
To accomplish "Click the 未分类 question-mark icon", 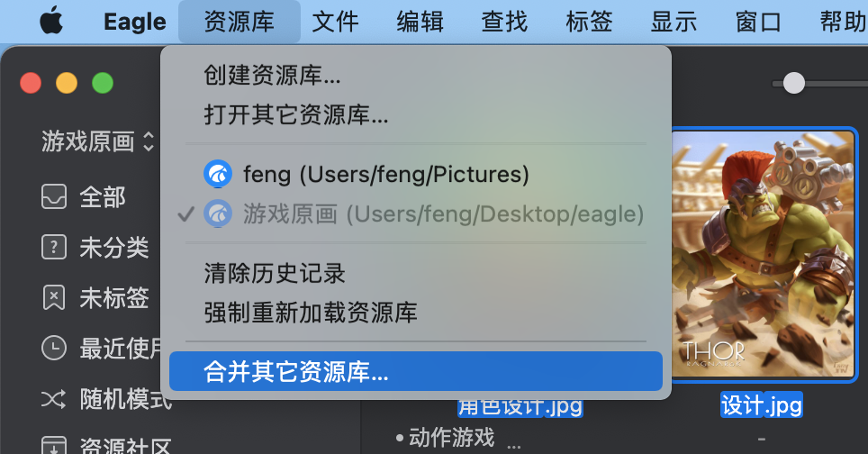I will pos(54,247).
